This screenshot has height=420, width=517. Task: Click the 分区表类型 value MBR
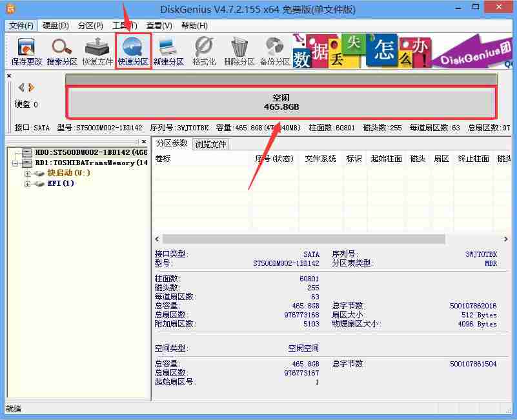pyautogui.click(x=491, y=263)
